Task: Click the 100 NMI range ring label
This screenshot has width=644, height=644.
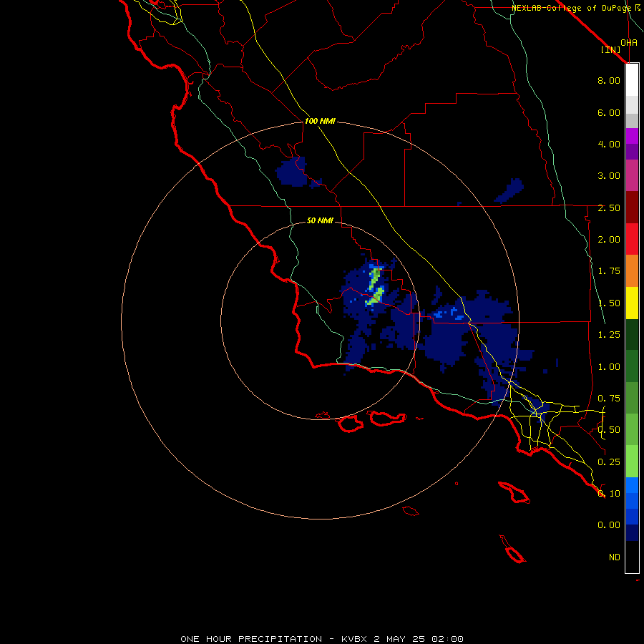Action: point(320,121)
